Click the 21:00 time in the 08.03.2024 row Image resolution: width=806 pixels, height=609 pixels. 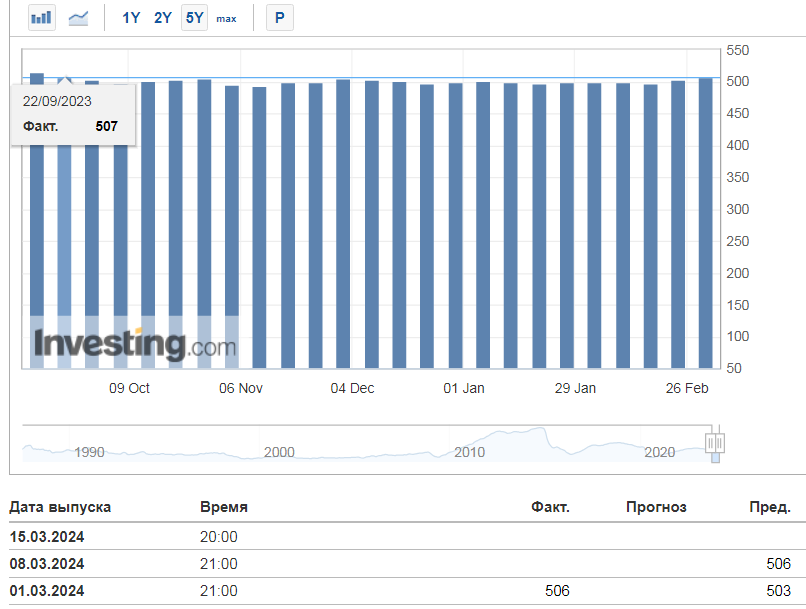coord(218,564)
